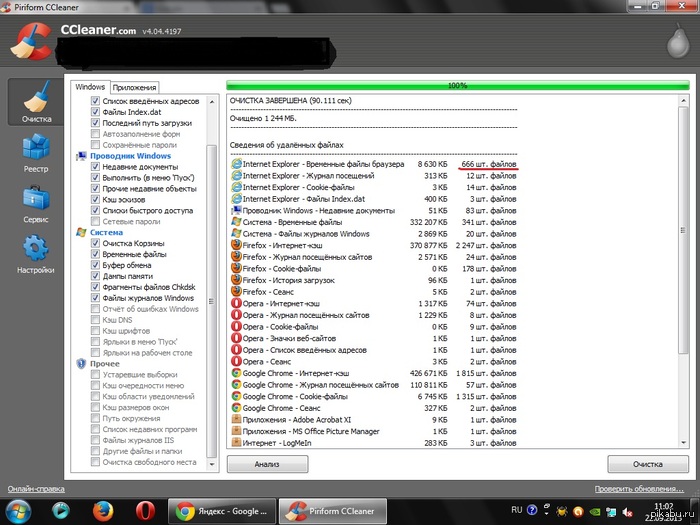Open the Реестр (Registry) section

(x=36, y=153)
